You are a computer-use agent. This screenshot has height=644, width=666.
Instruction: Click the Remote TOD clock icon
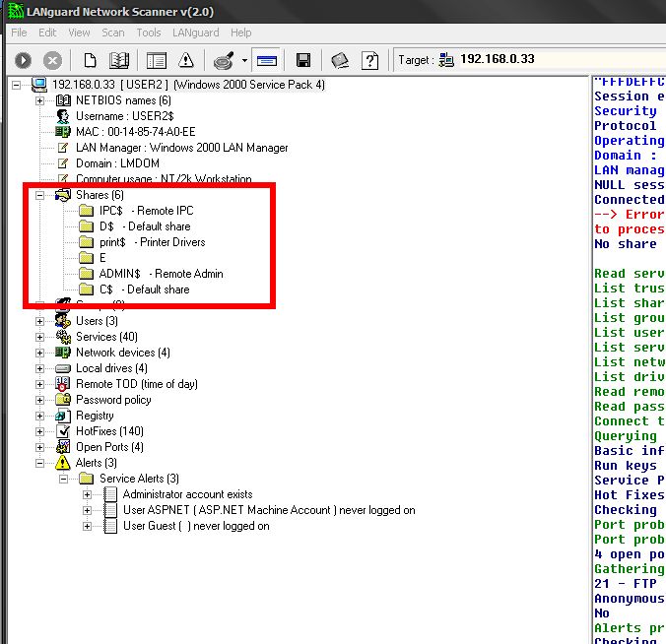(x=63, y=384)
